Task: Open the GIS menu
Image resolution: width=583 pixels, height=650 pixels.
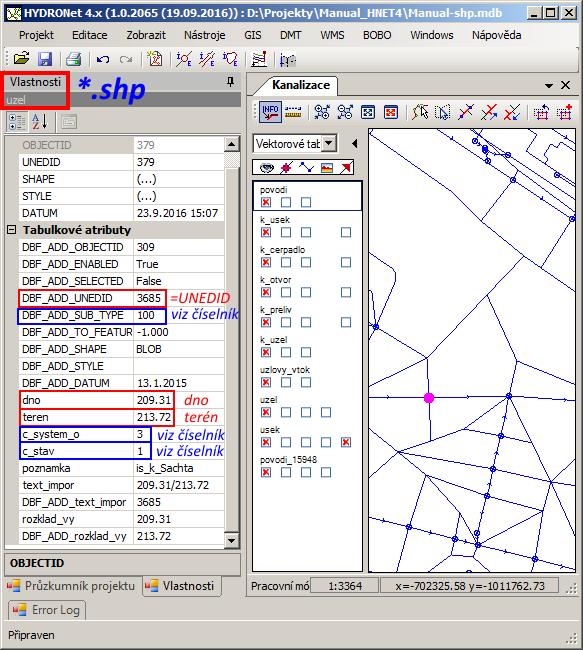Action: [x=253, y=35]
